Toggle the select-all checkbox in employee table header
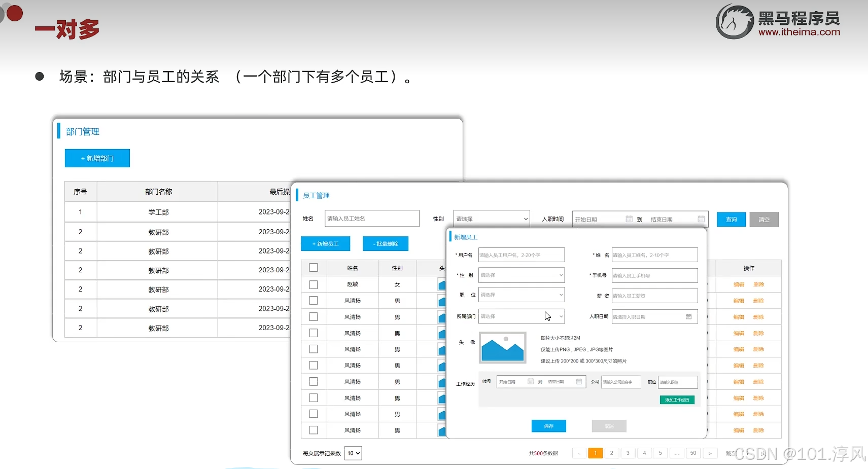The image size is (868, 469). (x=314, y=268)
